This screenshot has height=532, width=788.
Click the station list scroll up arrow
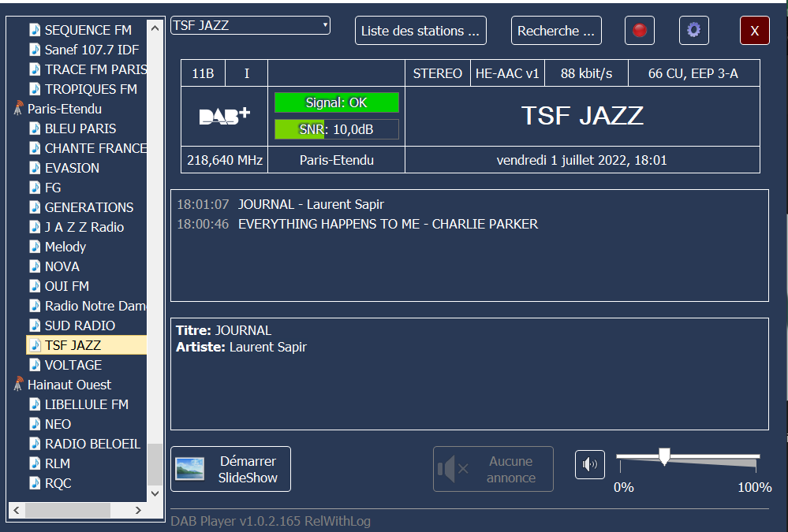(155, 28)
